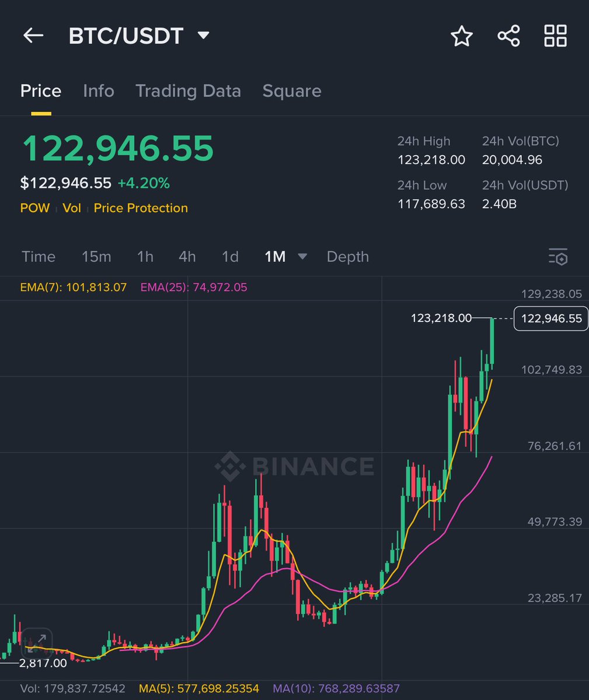
Task: Tap the POW tag link
Action: [x=35, y=208]
